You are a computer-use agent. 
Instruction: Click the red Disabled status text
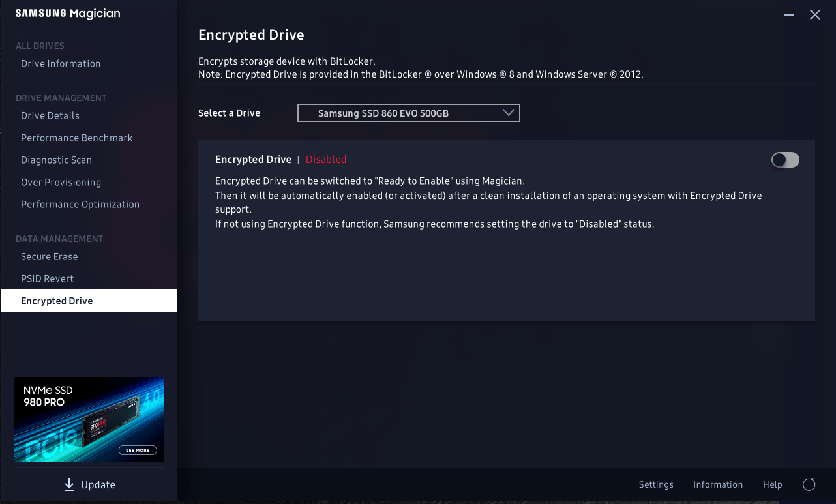pos(326,159)
